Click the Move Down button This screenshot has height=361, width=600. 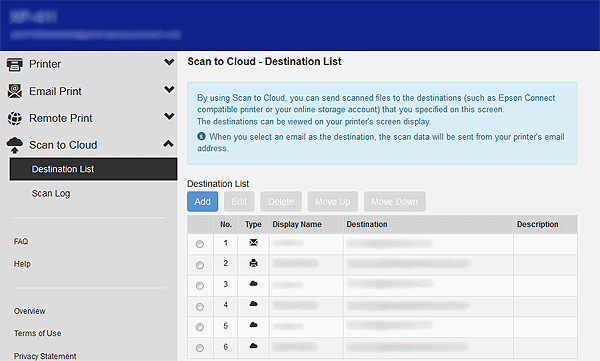pyautogui.click(x=395, y=201)
